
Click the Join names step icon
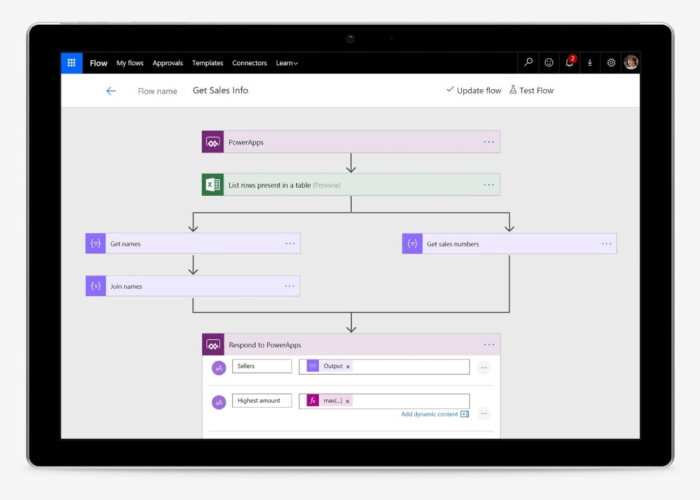click(96, 286)
